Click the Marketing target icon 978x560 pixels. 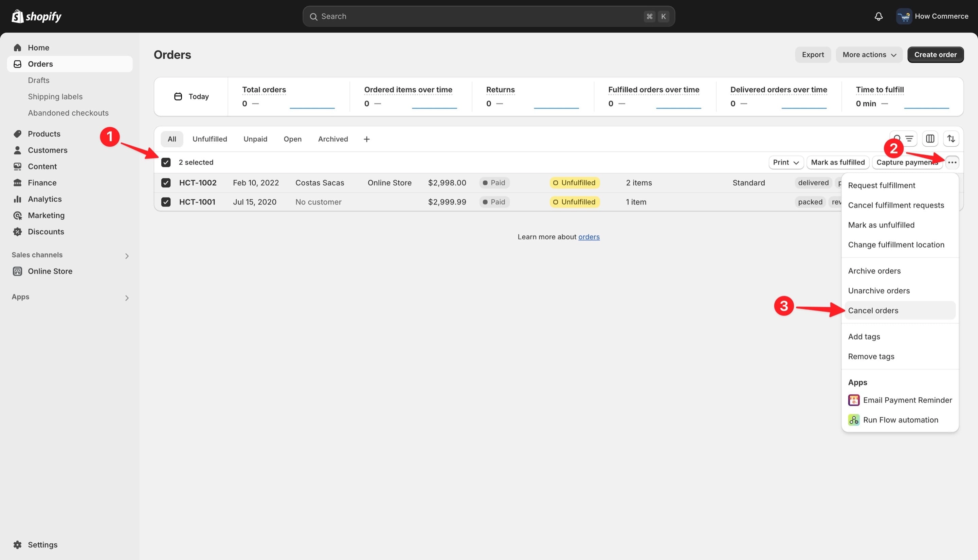point(17,215)
